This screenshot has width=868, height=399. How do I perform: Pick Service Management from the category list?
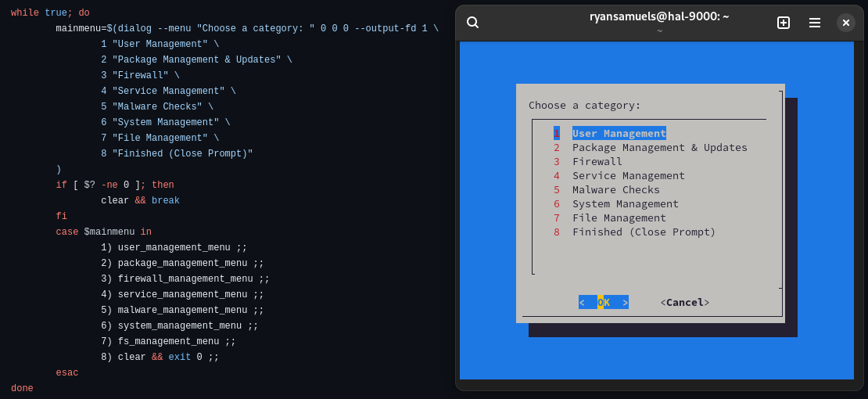tap(628, 175)
